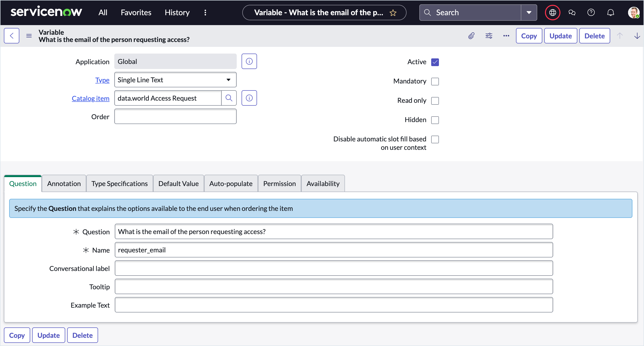Follow the Catalog item link label

91,98
